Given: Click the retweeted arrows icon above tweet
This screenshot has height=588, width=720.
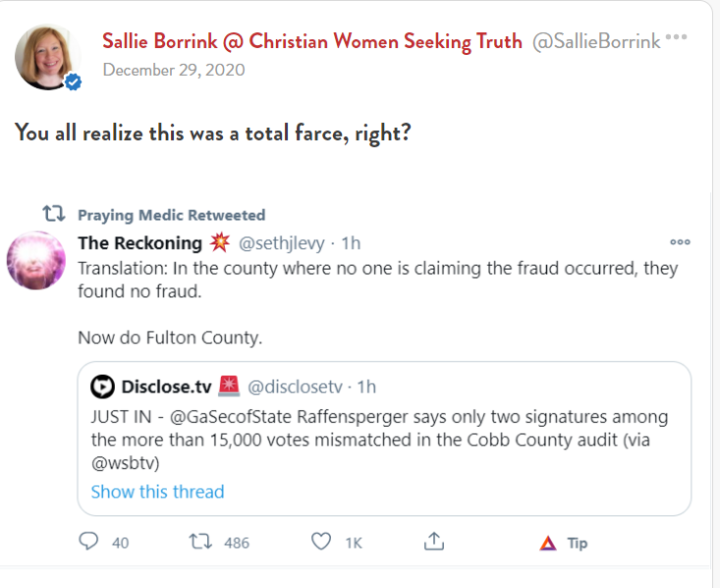Looking at the screenshot, I should pyautogui.click(x=52, y=214).
